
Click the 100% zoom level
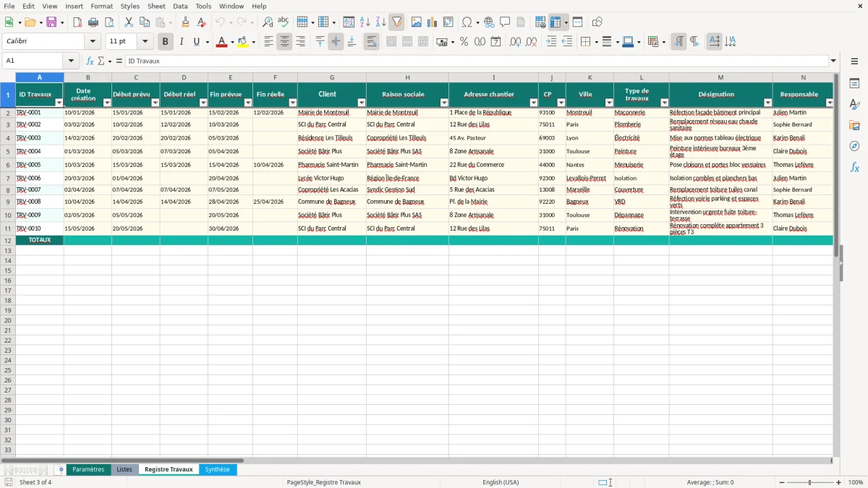click(856, 482)
